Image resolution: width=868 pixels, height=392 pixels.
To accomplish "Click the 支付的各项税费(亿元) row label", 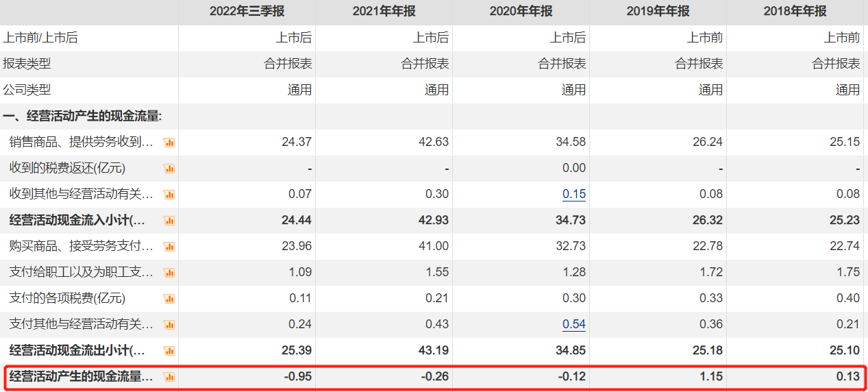I will [x=67, y=298].
